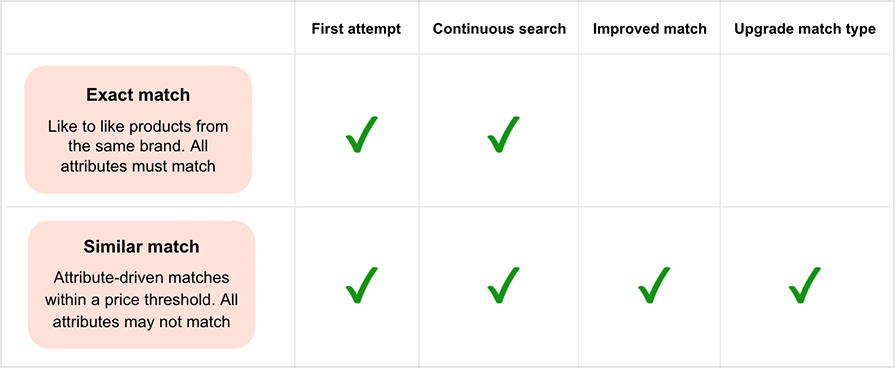Click the Exact match heading

(x=138, y=95)
